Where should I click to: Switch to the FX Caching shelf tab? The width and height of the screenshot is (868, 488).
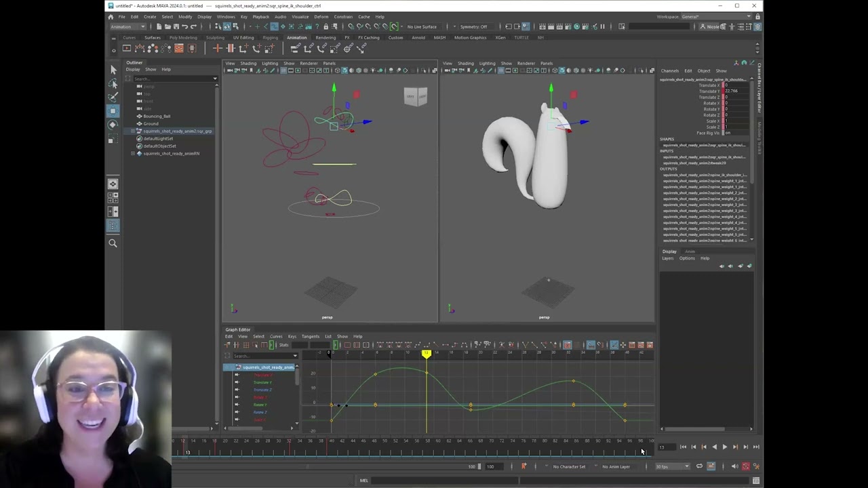coord(368,37)
